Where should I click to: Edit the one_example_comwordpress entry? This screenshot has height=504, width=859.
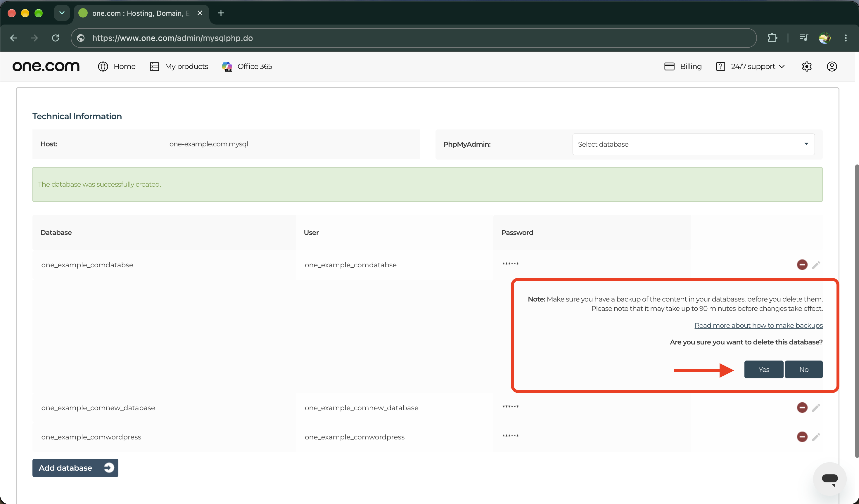pyautogui.click(x=816, y=437)
